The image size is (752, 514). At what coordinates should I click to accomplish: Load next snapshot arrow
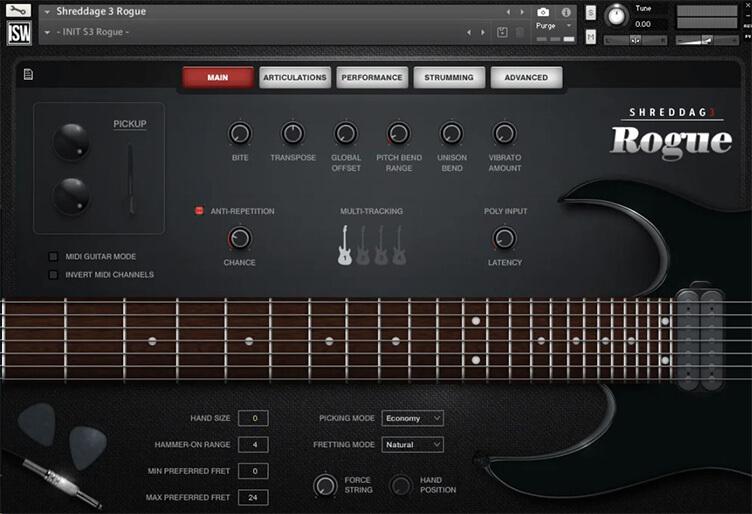tap(482, 32)
